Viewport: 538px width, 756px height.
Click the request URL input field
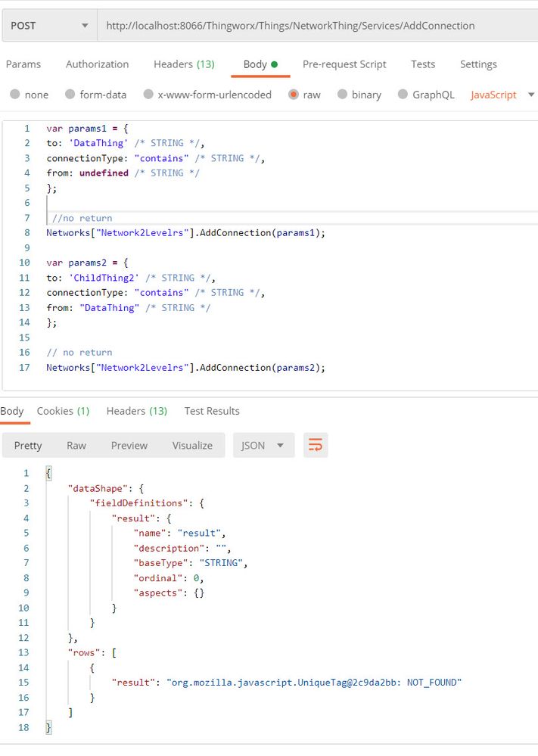[x=318, y=26]
